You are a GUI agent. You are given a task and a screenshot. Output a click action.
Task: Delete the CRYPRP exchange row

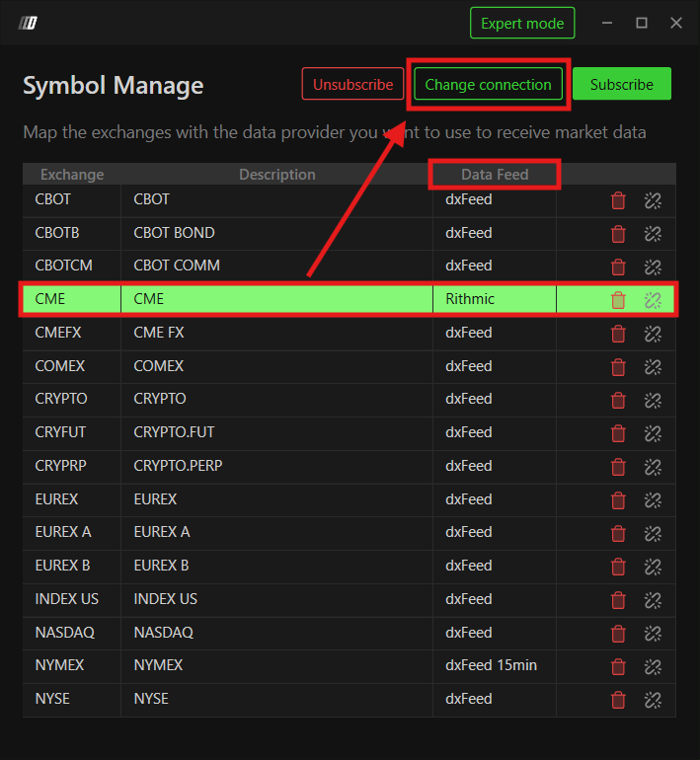click(x=618, y=467)
